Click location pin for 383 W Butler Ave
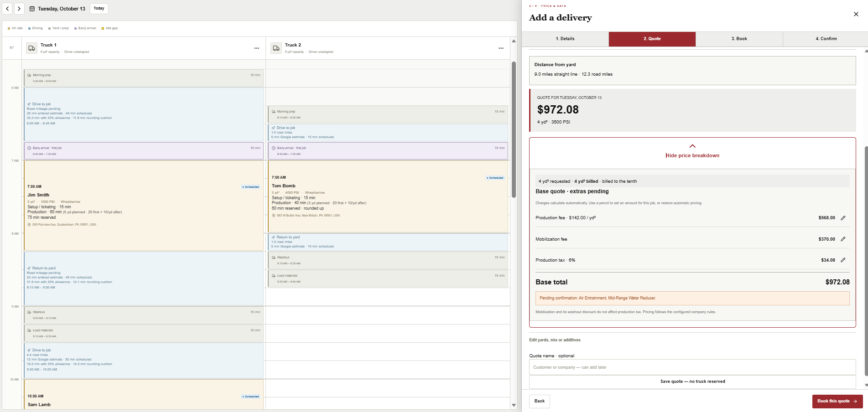The width and height of the screenshot is (868, 412). 274,216
